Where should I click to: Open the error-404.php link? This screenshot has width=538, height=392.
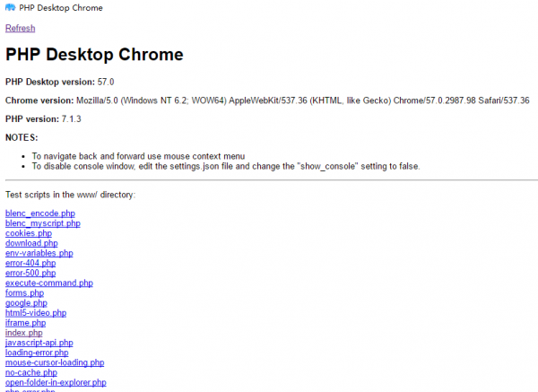30,263
